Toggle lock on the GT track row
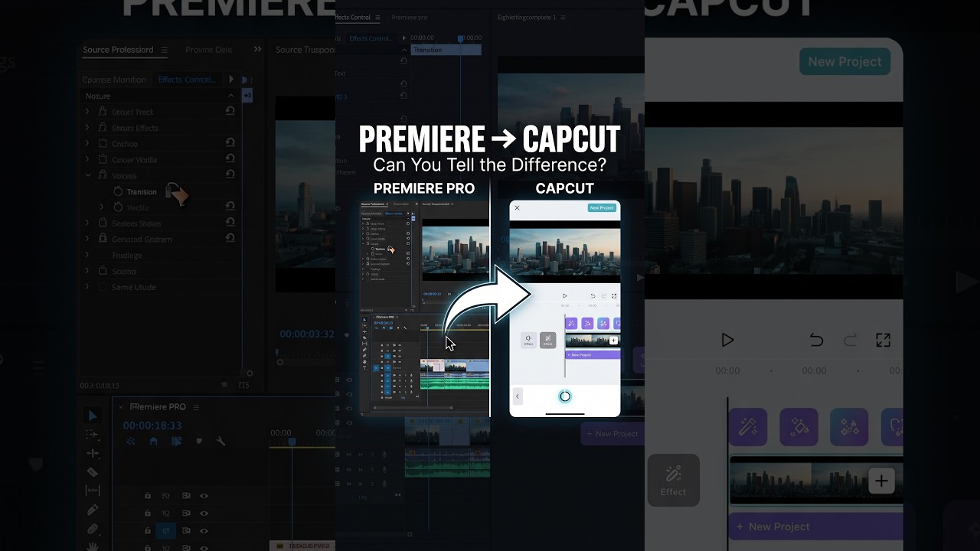This screenshot has width=980, height=551. click(148, 530)
